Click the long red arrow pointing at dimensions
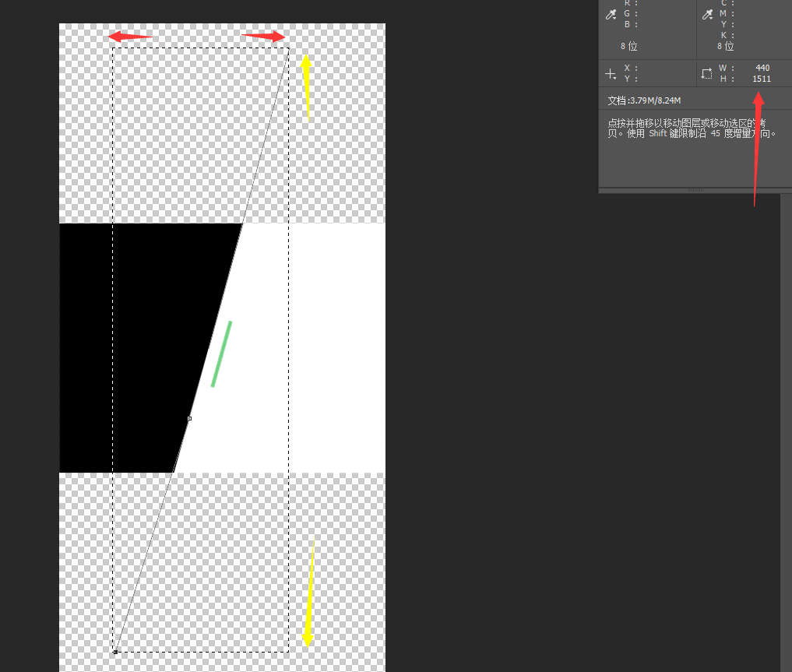792x672 pixels. pyautogui.click(x=757, y=148)
